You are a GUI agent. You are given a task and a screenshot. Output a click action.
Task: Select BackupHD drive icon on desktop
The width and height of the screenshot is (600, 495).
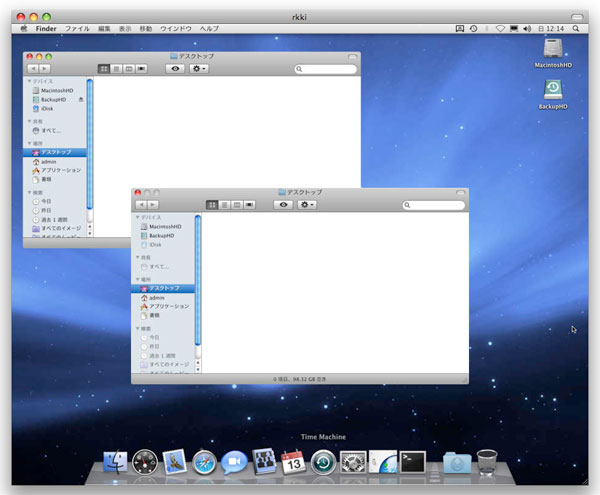tap(553, 90)
